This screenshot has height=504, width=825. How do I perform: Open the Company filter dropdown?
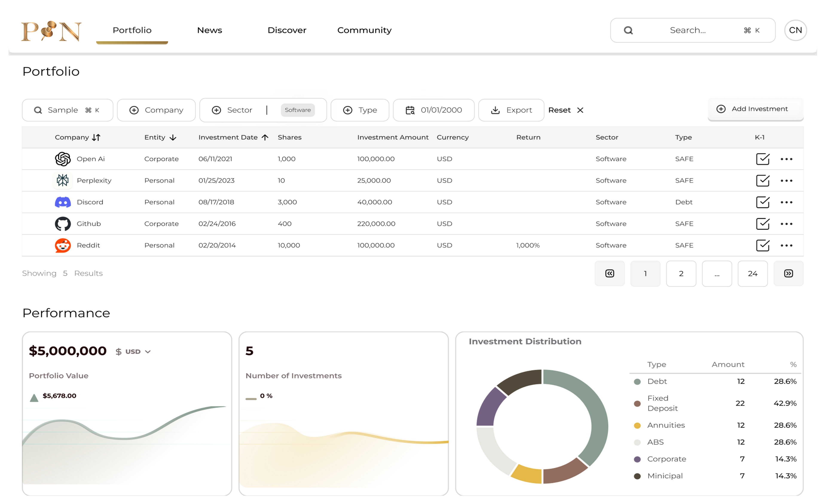point(156,110)
